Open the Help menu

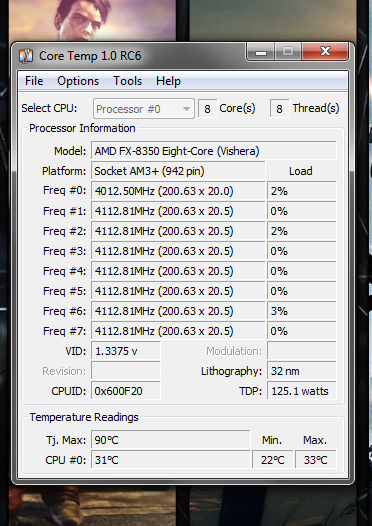pos(168,81)
